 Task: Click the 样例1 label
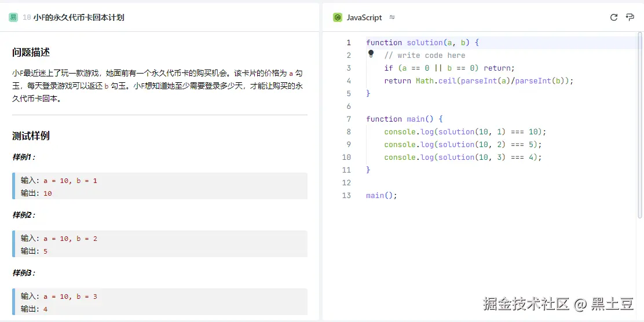point(24,158)
